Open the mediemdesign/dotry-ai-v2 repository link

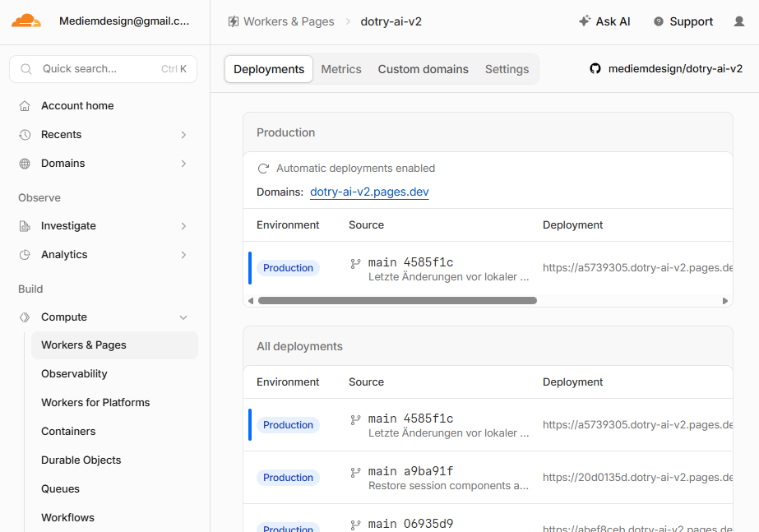pos(675,69)
